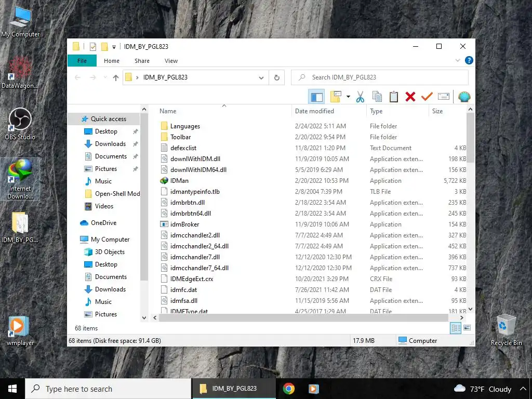Click the red X Delete toolbar icon
This screenshot has height=399, width=532.
click(410, 97)
